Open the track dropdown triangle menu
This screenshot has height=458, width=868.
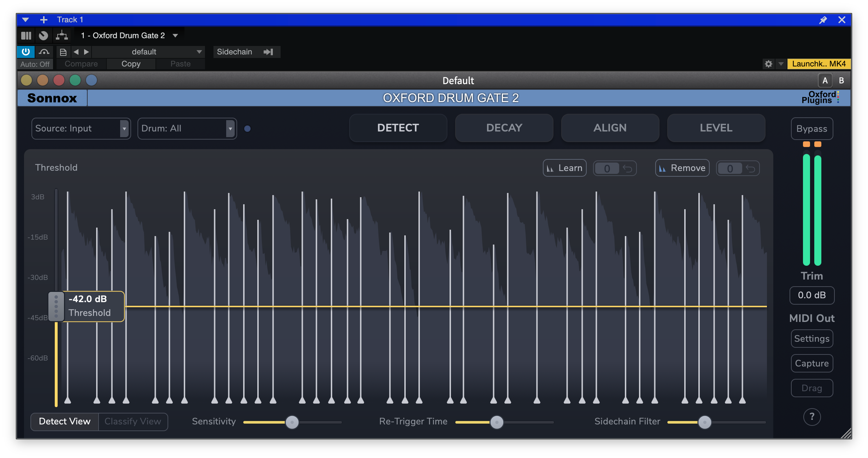(x=25, y=20)
